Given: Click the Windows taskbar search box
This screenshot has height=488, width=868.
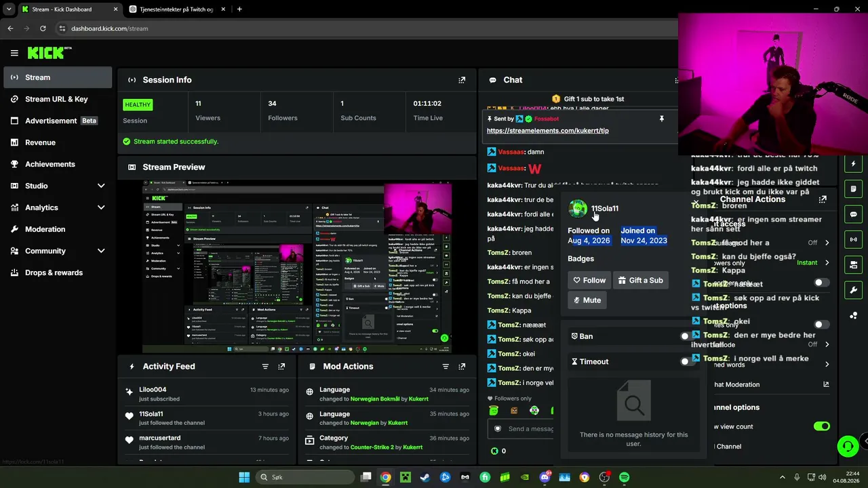Looking at the screenshot, I should click(305, 477).
